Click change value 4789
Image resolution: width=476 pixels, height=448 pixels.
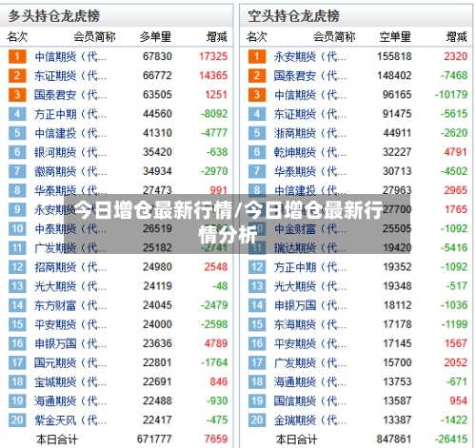point(216,343)
